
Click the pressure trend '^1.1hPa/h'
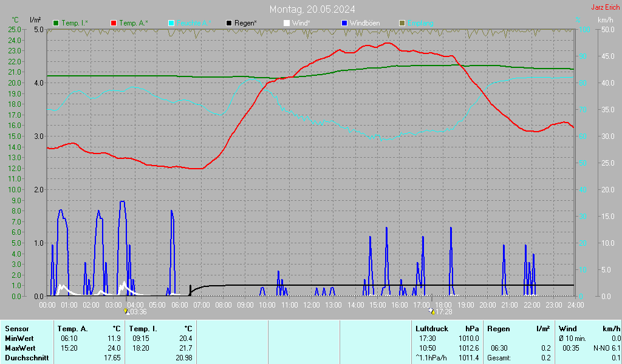coord(431,358)
